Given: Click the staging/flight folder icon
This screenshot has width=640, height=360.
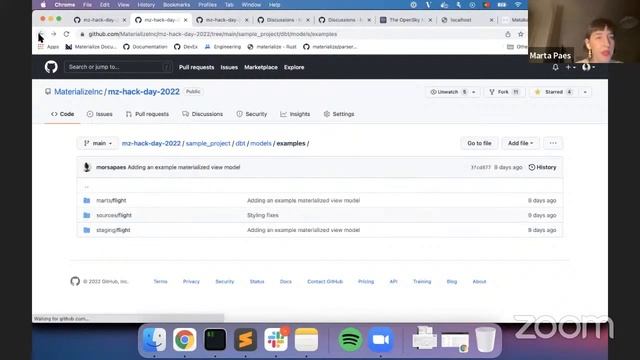Looking at the screenshot, I should [87, 230].
